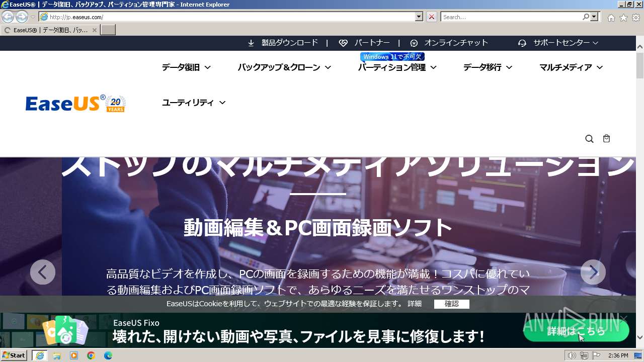The height and width of the screenshot is (362, 644).
Task: Click the 確認 cookie confirm button
Action: click(452, 304)
